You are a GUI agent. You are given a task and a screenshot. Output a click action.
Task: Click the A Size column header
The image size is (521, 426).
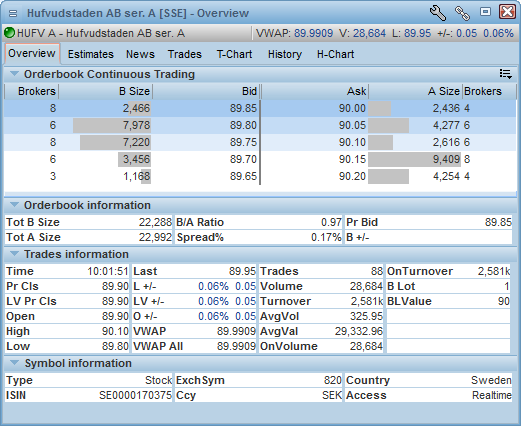[x=415, y=91]
